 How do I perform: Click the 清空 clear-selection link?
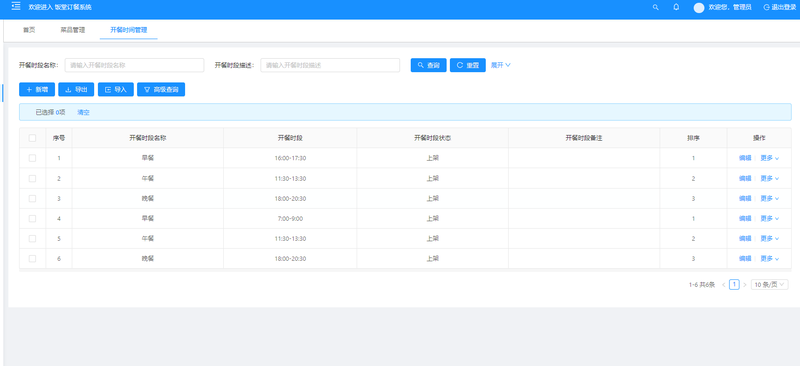(x=83, y=112)
